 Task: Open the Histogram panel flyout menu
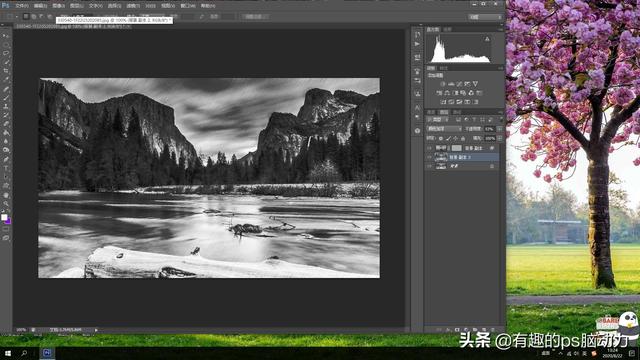pyautogui.click(x=501, y=29)
